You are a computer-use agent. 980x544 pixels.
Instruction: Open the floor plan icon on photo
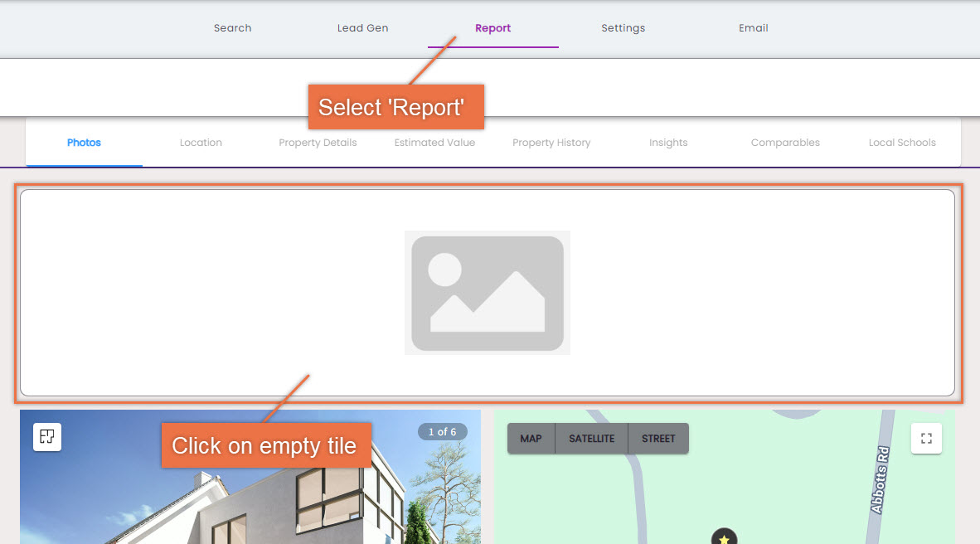[x=47, y=437]
